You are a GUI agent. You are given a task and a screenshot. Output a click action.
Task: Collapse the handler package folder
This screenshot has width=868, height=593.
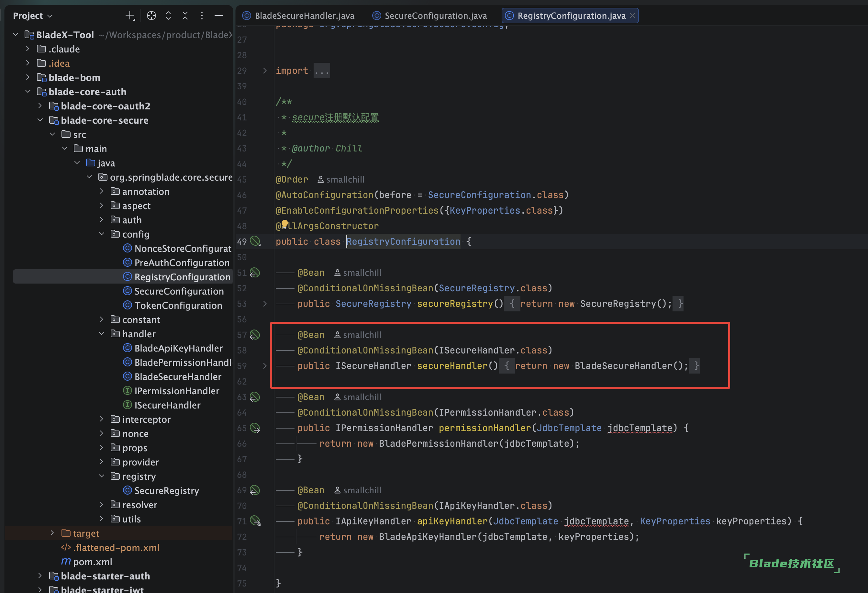pos(102,334)
